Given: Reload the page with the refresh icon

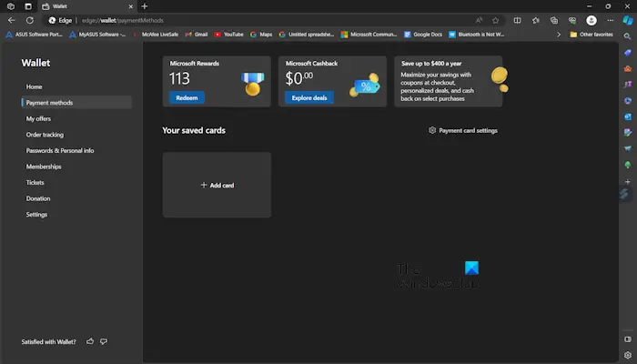Looking at the screenshot, I should (30, 20).
